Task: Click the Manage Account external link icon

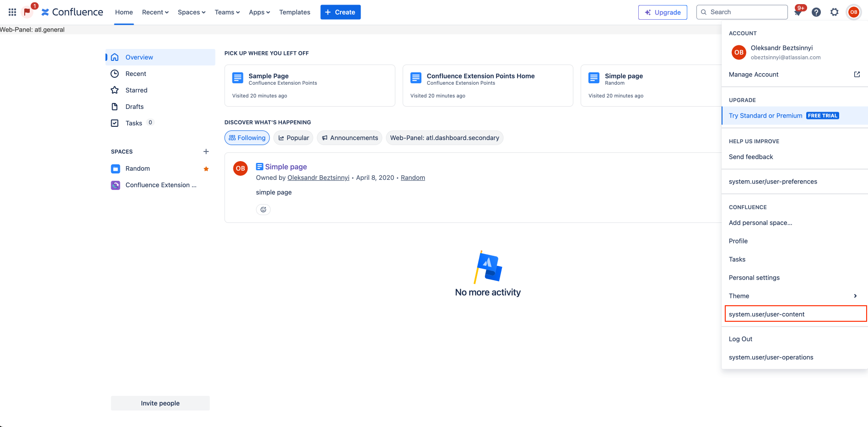Action: 857,75
